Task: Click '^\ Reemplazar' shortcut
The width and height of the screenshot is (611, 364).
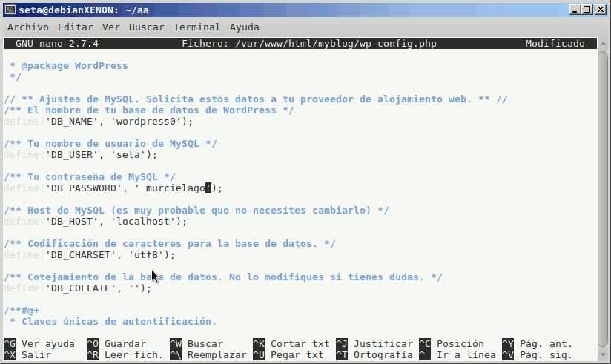Action: tap(208, 355)
